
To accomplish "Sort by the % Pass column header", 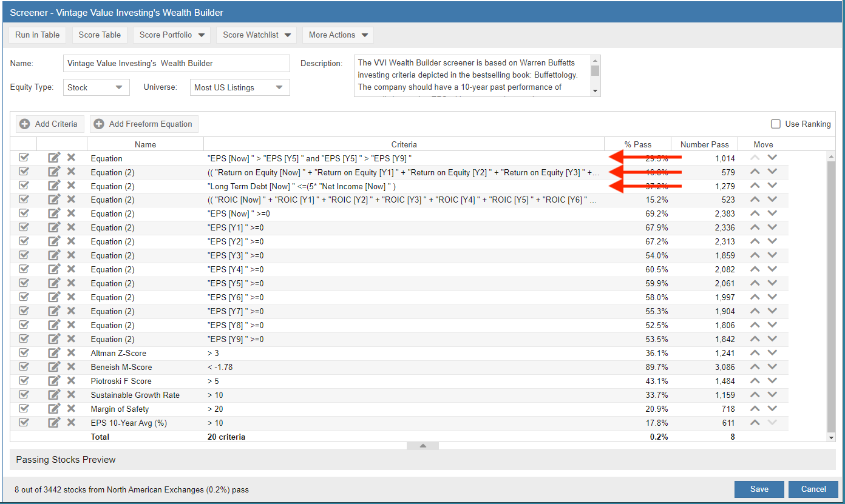I will pyautogui.click(x=637, y=144).
